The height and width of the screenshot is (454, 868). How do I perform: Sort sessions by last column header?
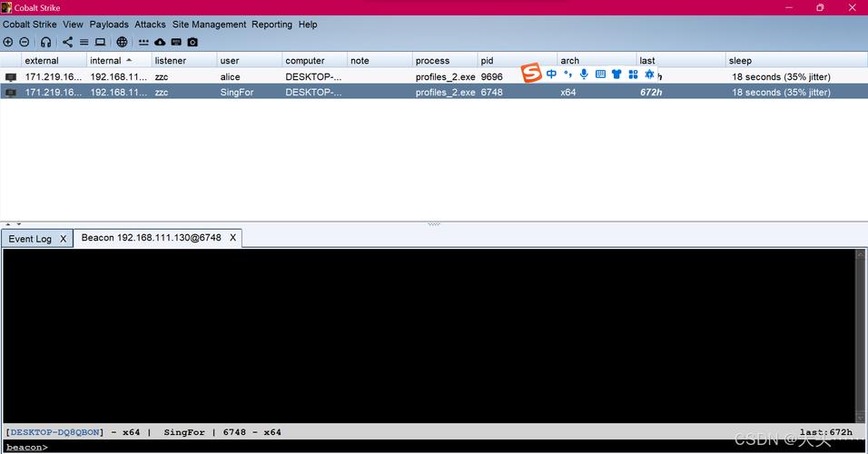click(680, 60)
